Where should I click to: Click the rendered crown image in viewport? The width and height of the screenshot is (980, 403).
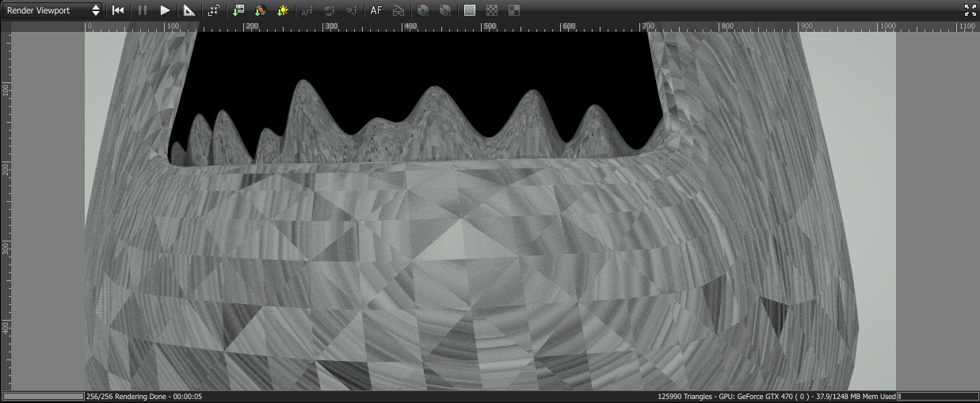[x=490, y=210]
